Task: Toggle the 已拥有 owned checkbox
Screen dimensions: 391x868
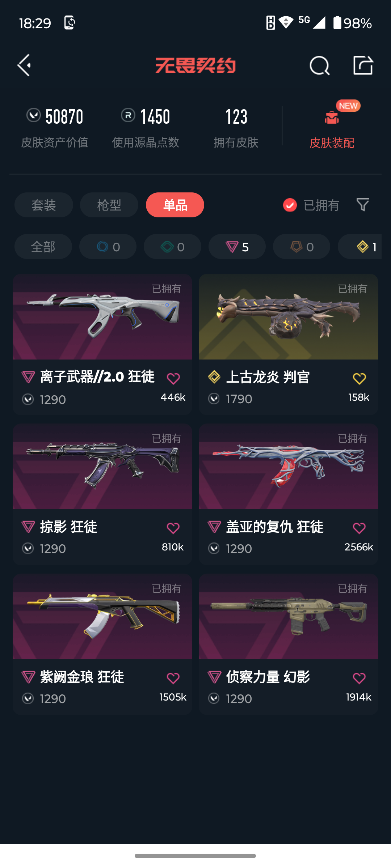Action: (290, 205)
